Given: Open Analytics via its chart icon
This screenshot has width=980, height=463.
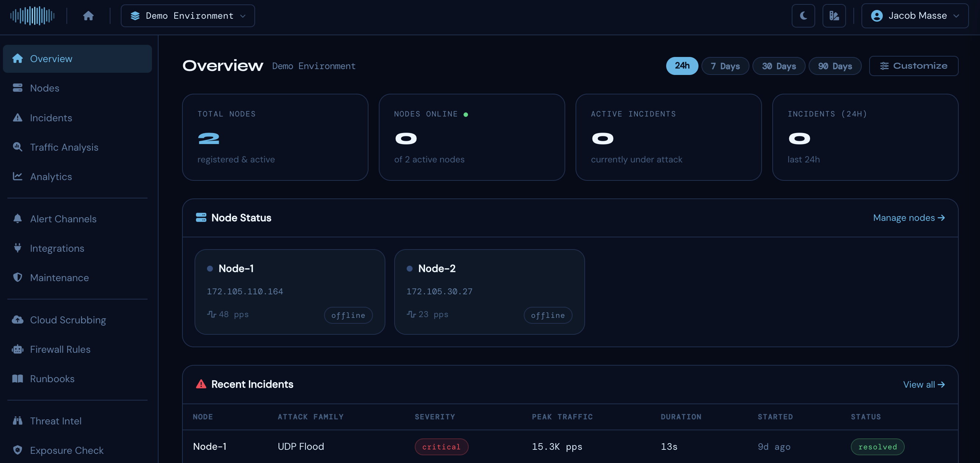Looking at the screenshot, I should pos(18,176).
